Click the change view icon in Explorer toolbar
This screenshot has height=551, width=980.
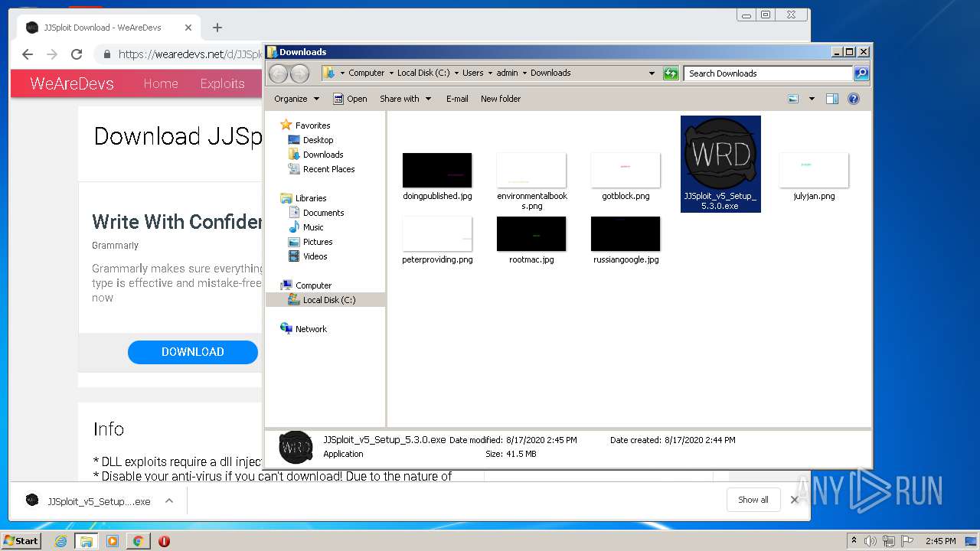pos(793,99)
